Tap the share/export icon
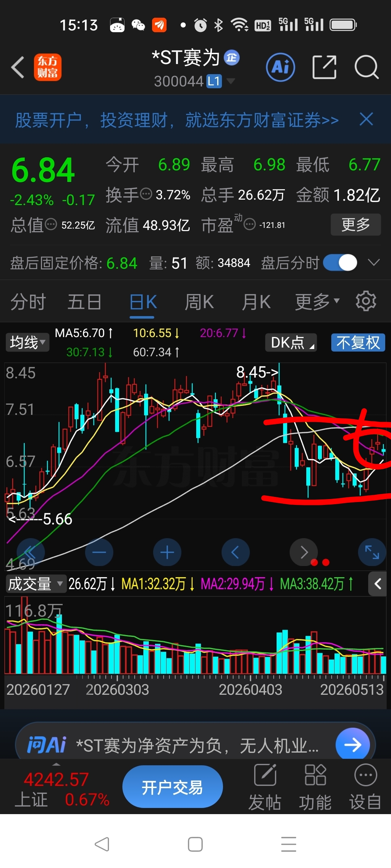 pos(324,67)
